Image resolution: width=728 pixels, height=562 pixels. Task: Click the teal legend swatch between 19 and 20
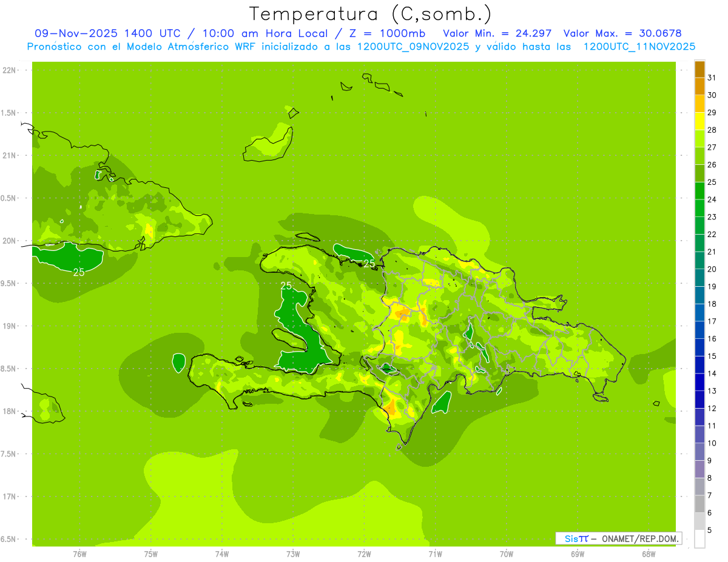[699, 278]
